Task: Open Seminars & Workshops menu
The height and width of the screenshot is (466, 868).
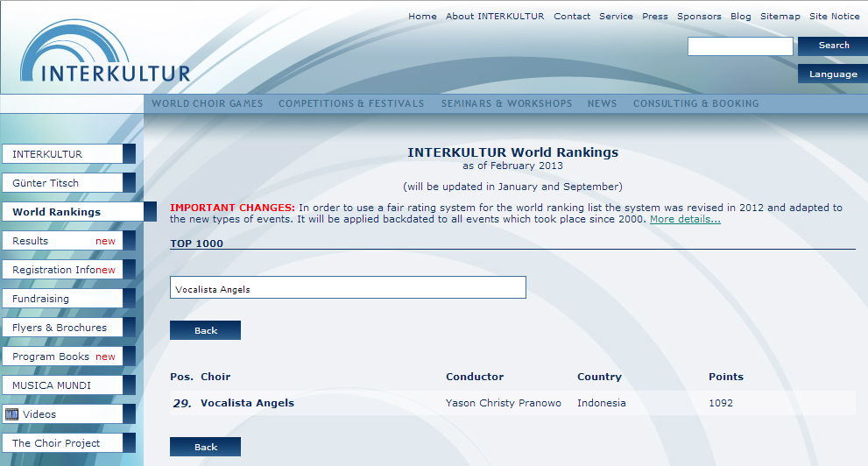Action: (506, 103)
